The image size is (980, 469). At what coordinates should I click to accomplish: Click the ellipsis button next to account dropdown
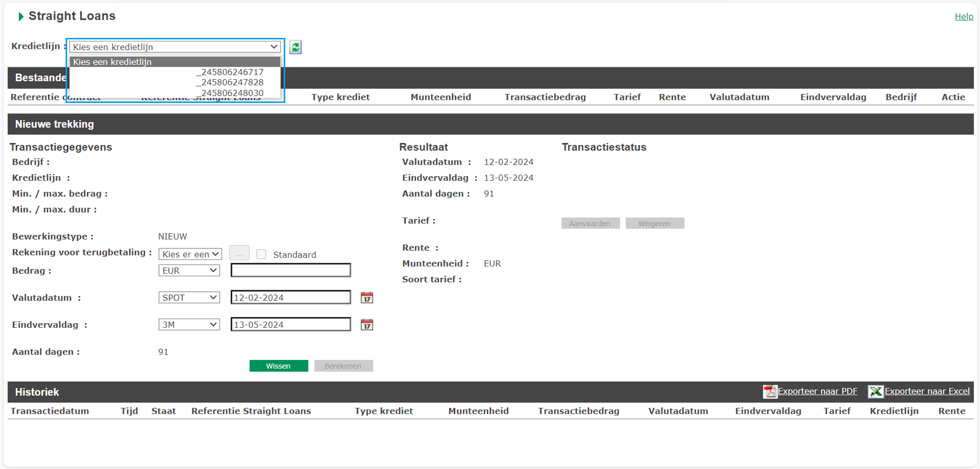(x=239, y=254)
